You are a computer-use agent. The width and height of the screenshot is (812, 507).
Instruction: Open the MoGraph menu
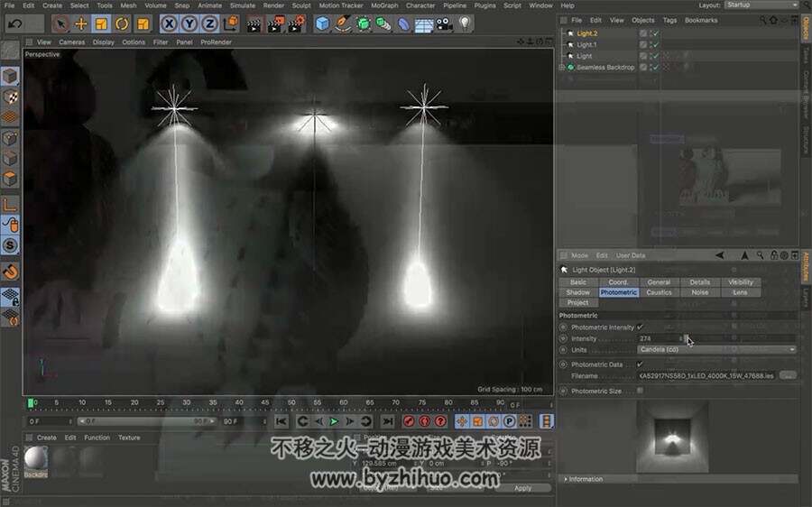coord(384,5)
